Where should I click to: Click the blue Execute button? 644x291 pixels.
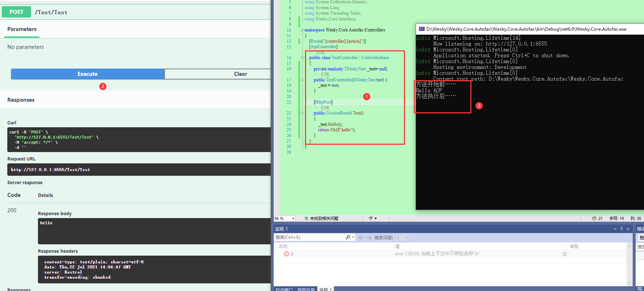88,74
